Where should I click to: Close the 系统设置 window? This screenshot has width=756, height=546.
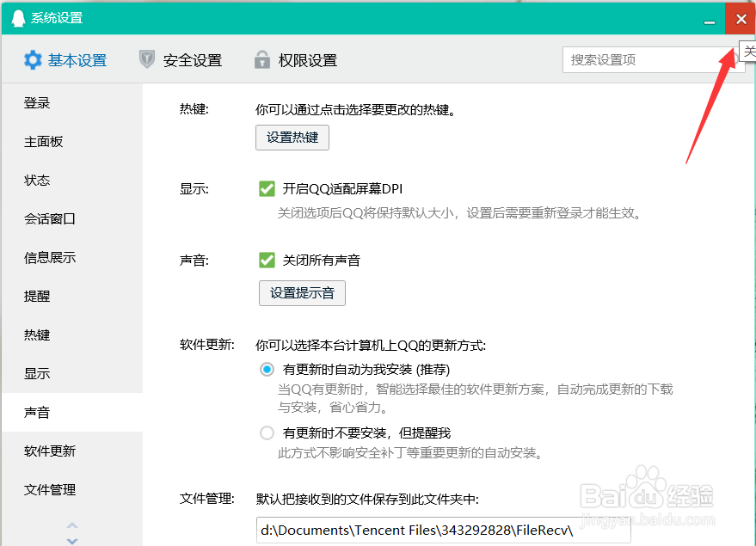point(741,19)
